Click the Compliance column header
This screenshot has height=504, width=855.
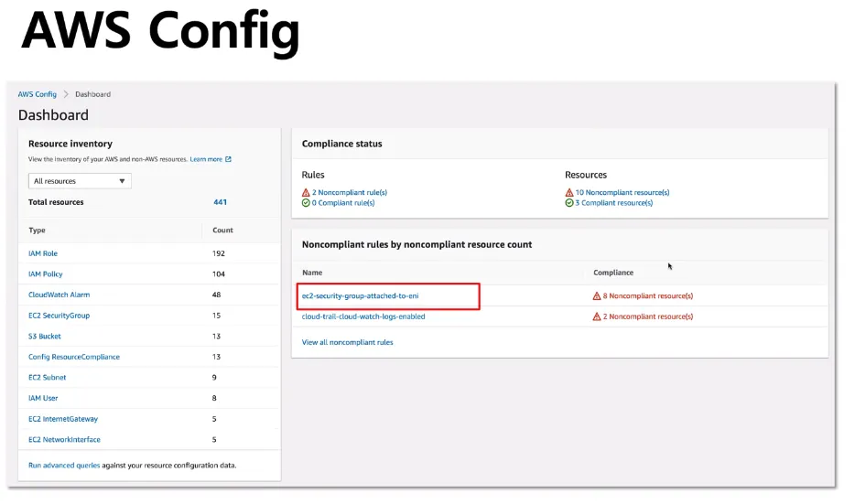(613, 273)
